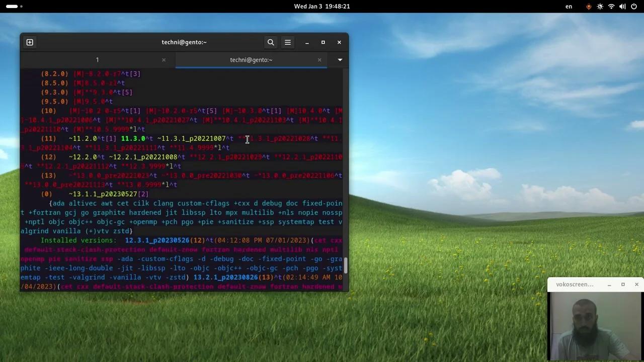Select the techni@gento:~ terminal tab
Image resolution: width=644 pixels, height=362 pixels.
pos(251,60)
